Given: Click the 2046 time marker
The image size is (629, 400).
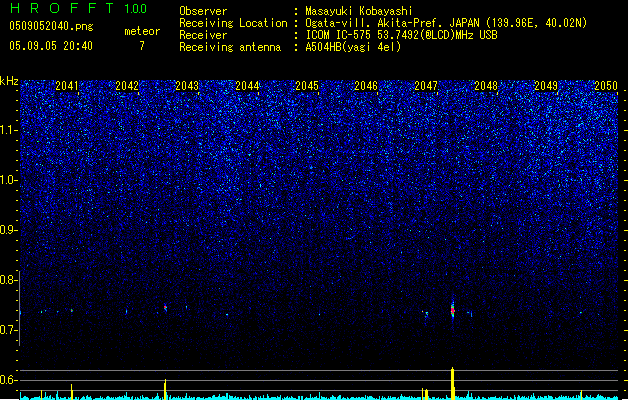Looking at the screenshot, I should [x=366, y=85].
